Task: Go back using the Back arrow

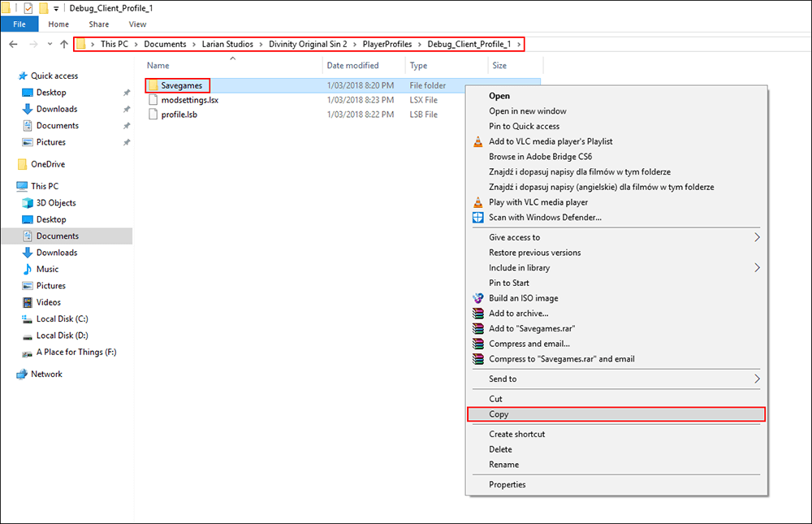Action: [14, 44]
